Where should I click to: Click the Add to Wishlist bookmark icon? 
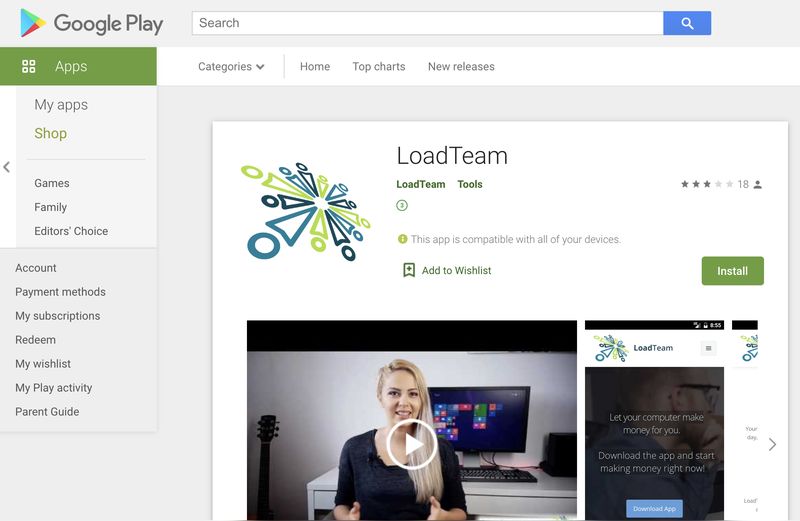click(409, 270)
